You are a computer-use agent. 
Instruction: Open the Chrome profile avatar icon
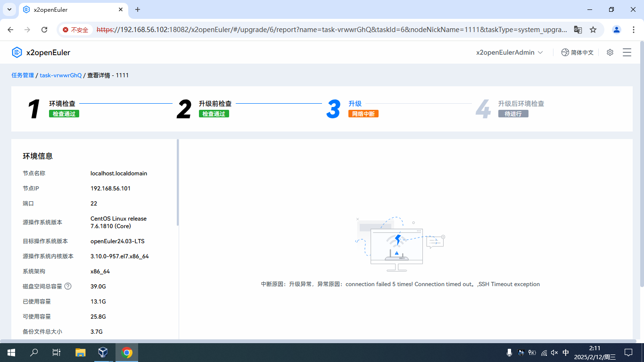pyautogui.click(x=616, y=30)
